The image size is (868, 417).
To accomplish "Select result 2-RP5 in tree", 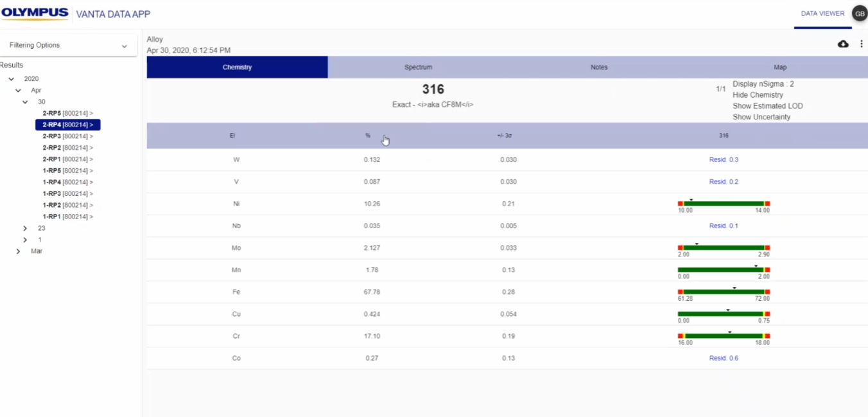I will point(67,113).
